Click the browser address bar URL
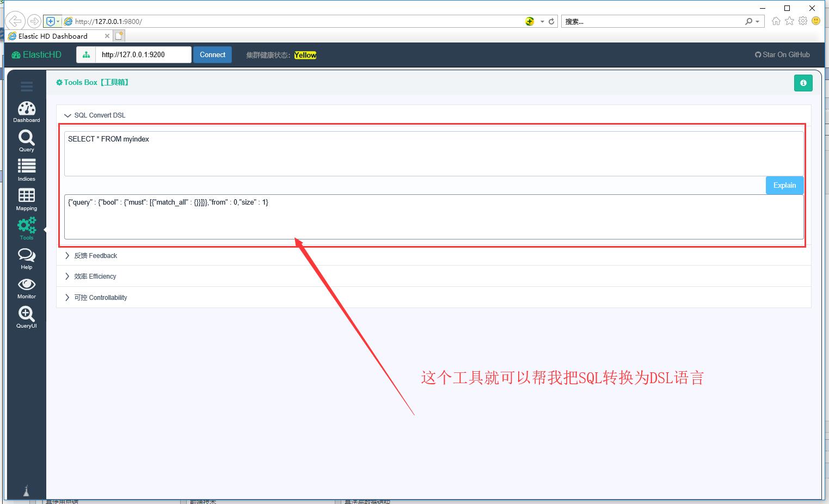 point(108,22)
